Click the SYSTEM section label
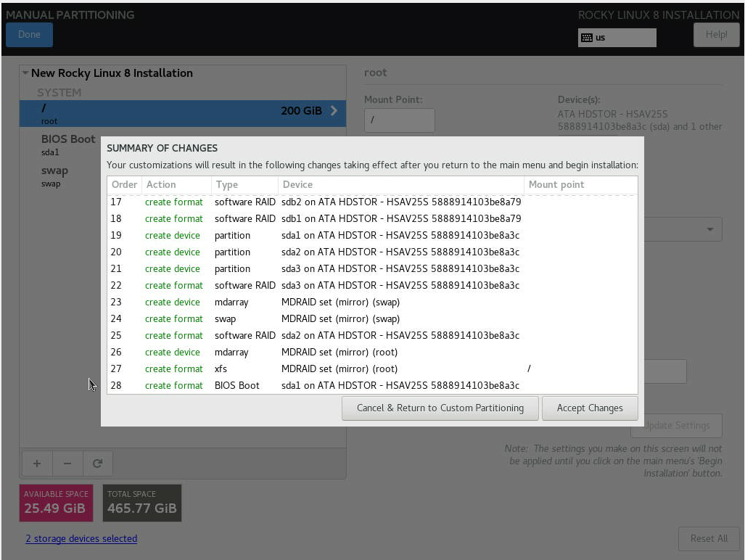The height and width of the screenshot is (560, 745). (x=59, y=93)
